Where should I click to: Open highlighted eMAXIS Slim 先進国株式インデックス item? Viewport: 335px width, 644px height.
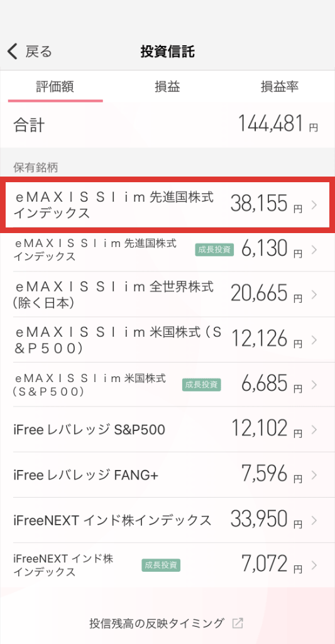click(167, 205)
